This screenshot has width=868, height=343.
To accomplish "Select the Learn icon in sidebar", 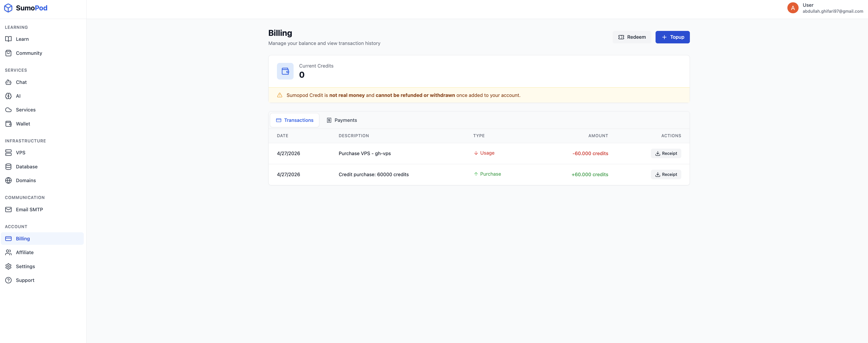I will tap(8, 39).
